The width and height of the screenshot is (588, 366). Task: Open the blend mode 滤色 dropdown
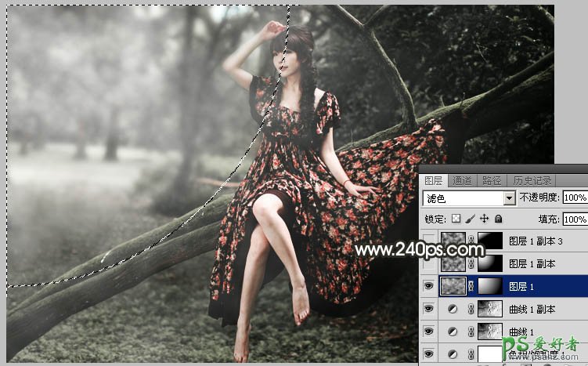point(510,198)
